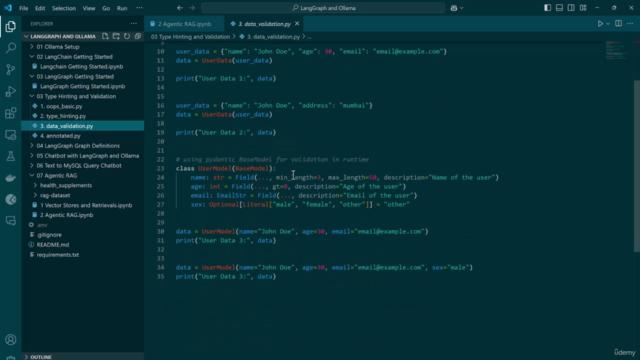This screenshot has height=360, width=640.
Task: Open the Copilot icon in title bar
Action: click(454, 8)
